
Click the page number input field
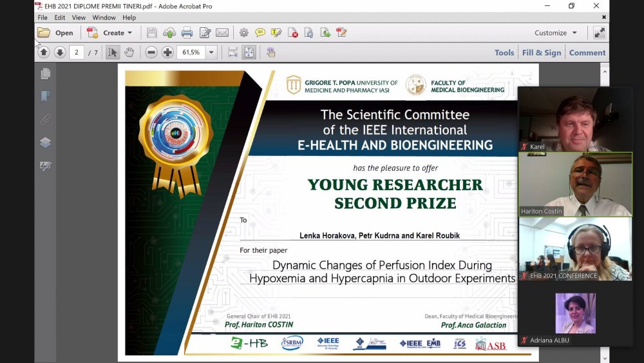[x=77, y=52]
